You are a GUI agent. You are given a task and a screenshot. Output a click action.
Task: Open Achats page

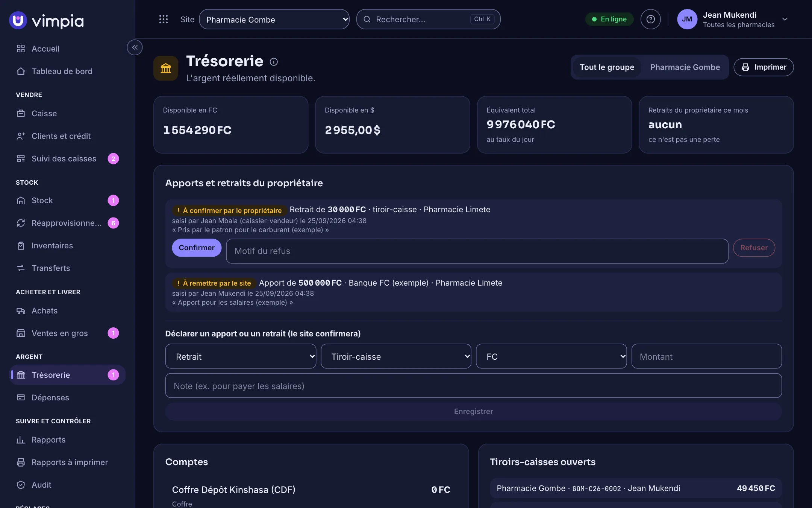pos(67,310)
